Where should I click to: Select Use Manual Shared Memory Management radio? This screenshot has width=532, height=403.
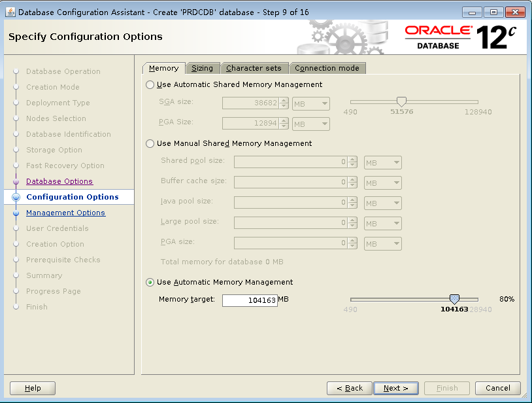pos(150,144)
